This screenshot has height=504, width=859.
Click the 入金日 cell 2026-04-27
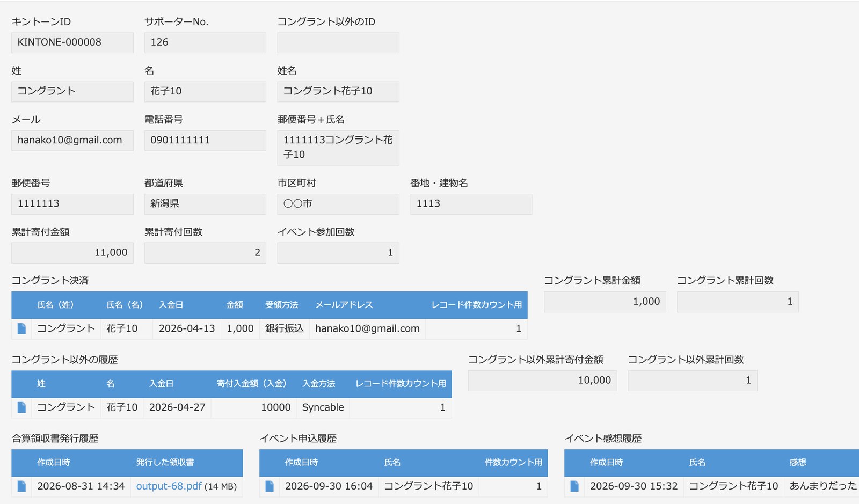177,407
